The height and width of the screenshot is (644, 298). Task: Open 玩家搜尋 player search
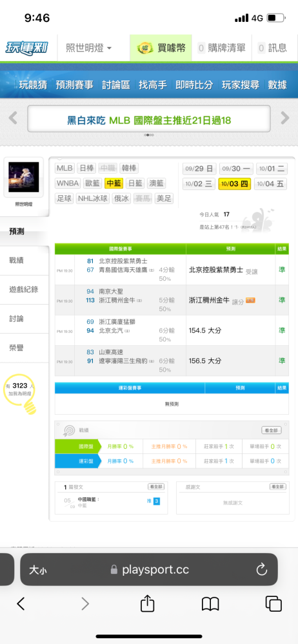pos(241,85)
